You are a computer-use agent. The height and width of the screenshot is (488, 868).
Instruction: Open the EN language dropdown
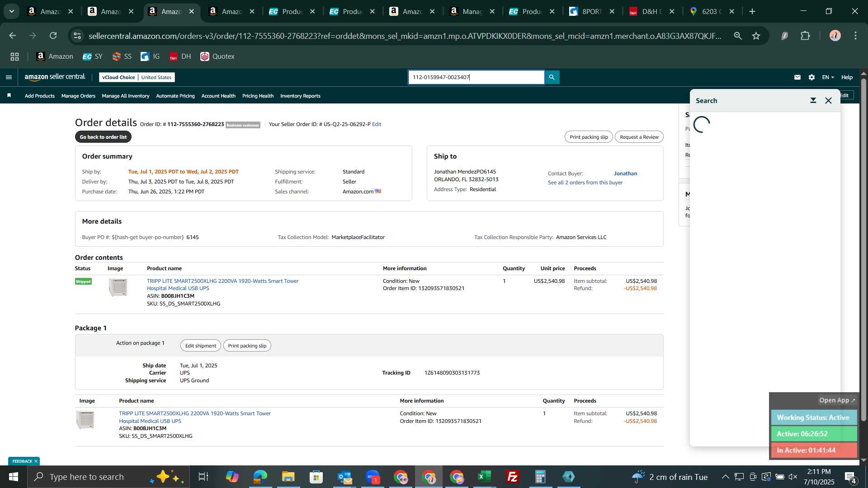[x=828, y=77]
